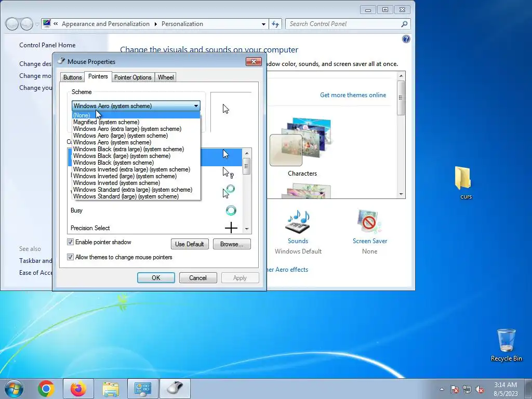
Task: Click the Browse... button
Action: [232, 244]
